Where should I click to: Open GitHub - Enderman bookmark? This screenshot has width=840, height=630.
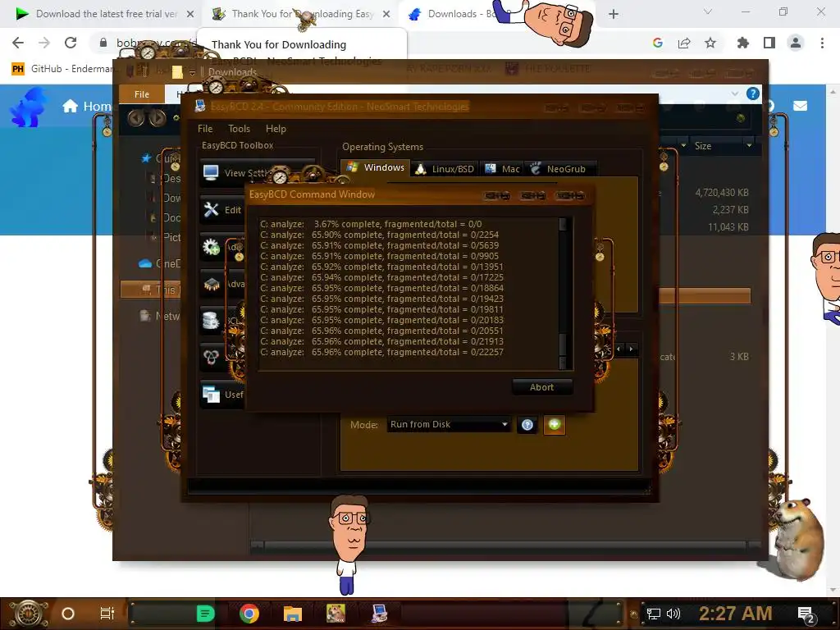pyautogui.click(x=62, y=69)
